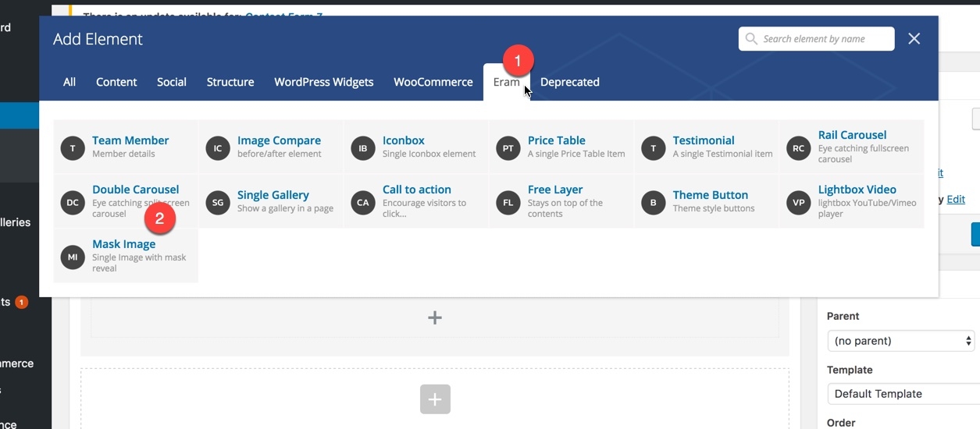980x429 pixels.
Task: Select the Single Gallery SG icon
Action: click(218, 203)
